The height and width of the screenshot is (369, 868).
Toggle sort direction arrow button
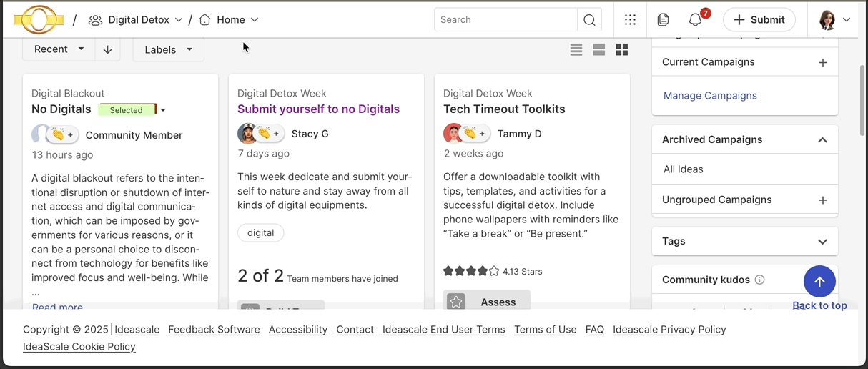(x=107, y=49)
